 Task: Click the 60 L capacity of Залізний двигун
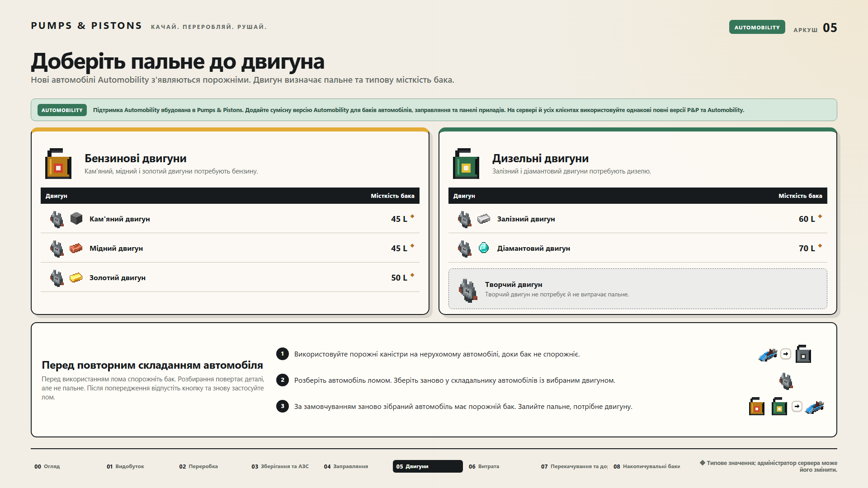[x=807, y=219]
